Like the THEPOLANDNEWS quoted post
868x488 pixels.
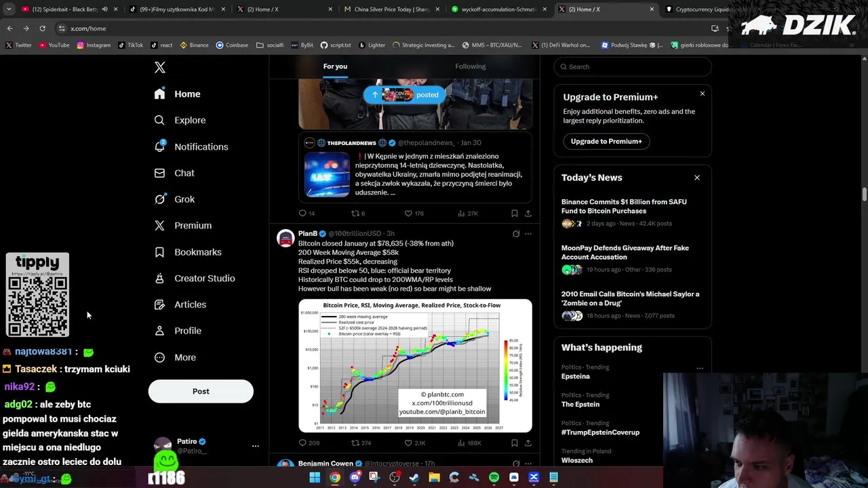[408, 213]
